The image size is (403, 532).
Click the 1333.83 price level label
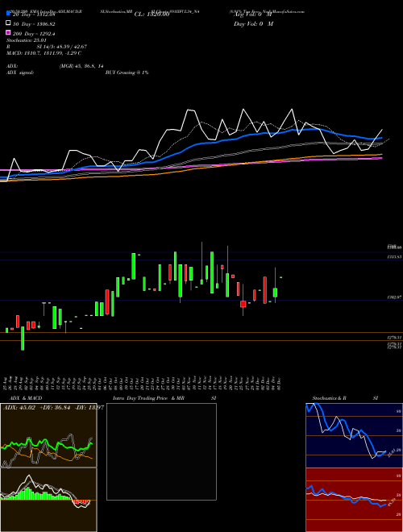click(394, 257)
